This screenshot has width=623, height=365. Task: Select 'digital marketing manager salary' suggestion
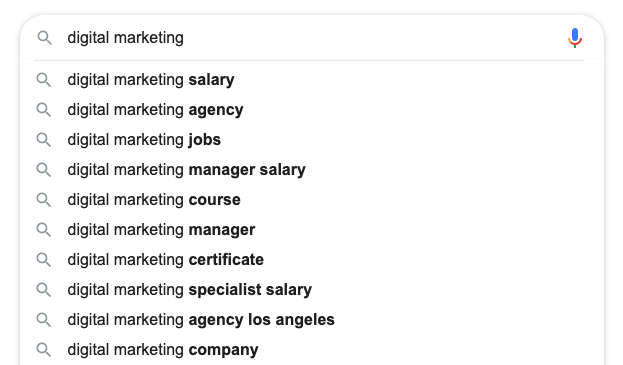point(312,170)
